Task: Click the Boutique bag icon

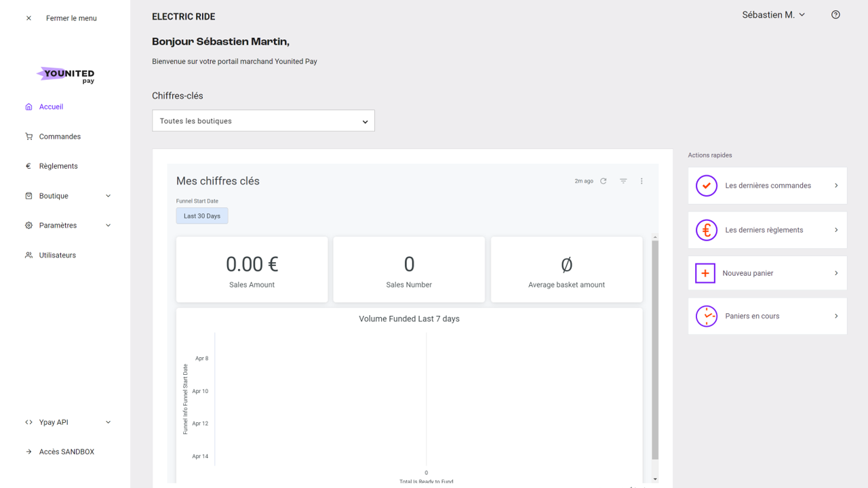Action: [x=28, y=196]
